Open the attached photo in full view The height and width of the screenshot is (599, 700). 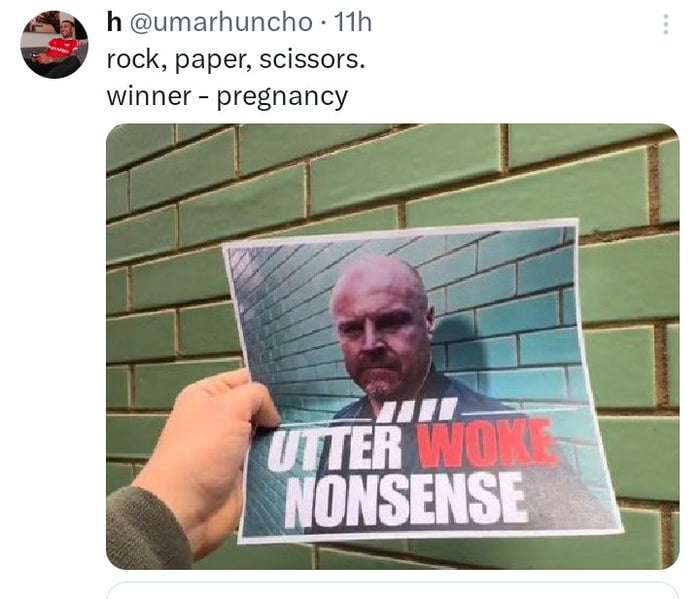click(392, 346)
